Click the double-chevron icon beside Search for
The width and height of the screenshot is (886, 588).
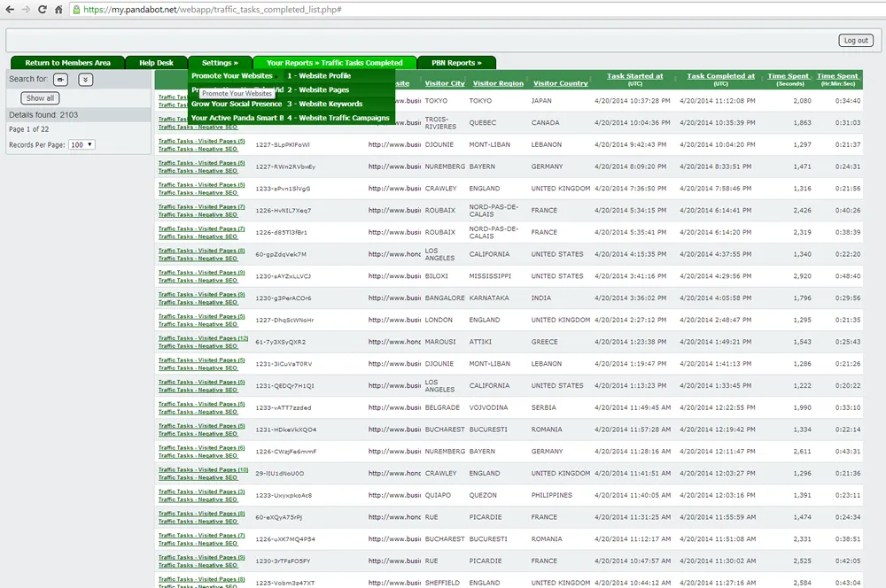tap(85, 80)
